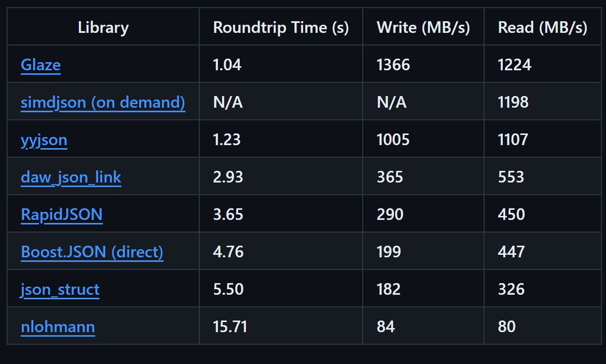606x364 pixels.
Task: Click RapidJSON read speed 450 cell
Action: [x=543, y=214]
